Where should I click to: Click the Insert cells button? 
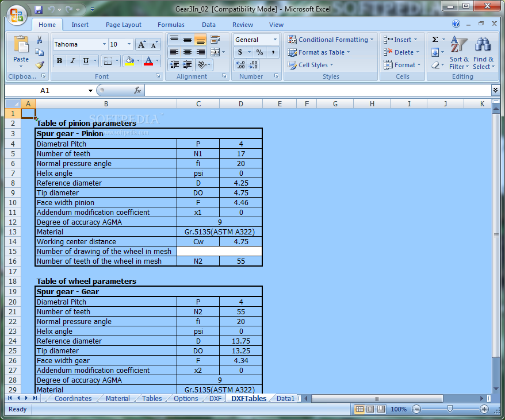click(x=400, y=40)
